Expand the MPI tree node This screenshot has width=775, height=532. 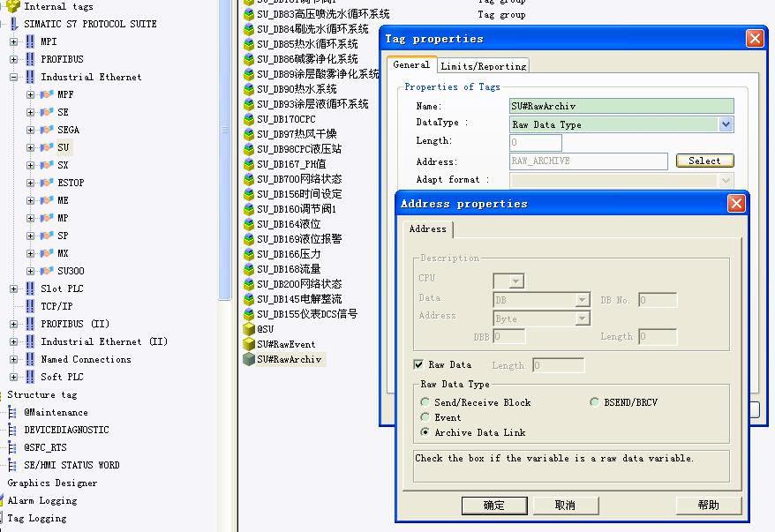[14, 42]
